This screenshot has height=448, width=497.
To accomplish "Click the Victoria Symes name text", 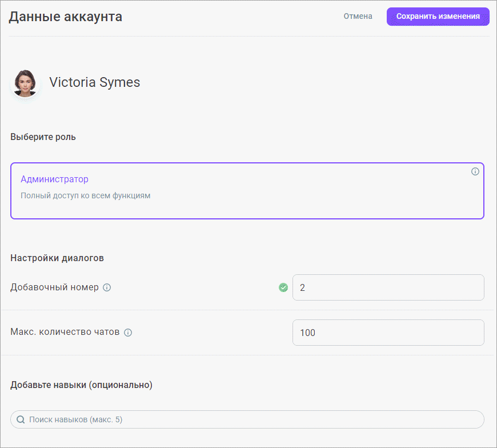I will [94, 82].
